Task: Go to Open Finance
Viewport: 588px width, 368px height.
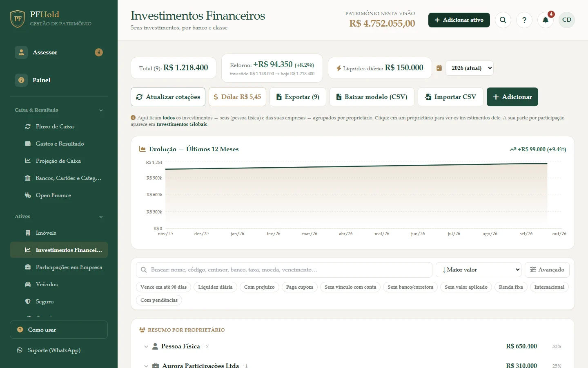Action: point(59,195)
